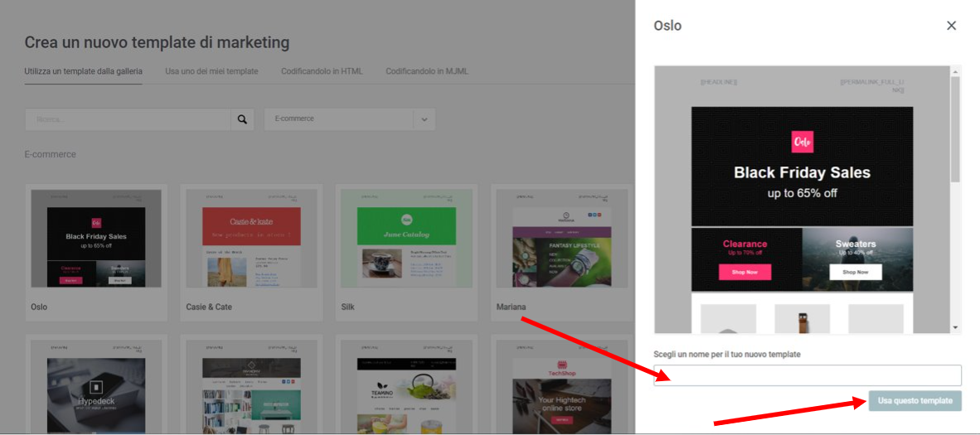Select the Mariana template thumbnail

click(562, 238)
